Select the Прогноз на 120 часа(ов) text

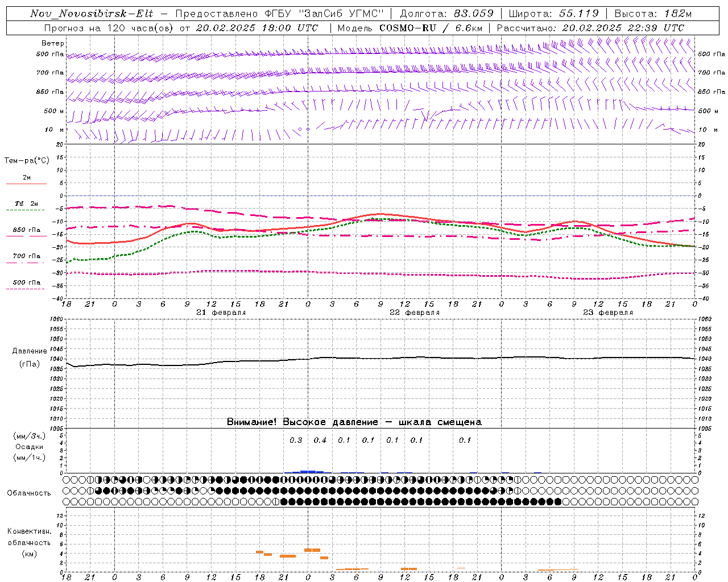[109, 28]
